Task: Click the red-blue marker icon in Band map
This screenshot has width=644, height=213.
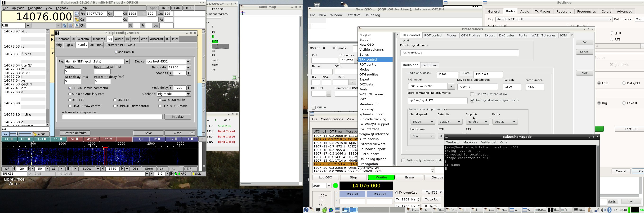Action: [242, 13]
